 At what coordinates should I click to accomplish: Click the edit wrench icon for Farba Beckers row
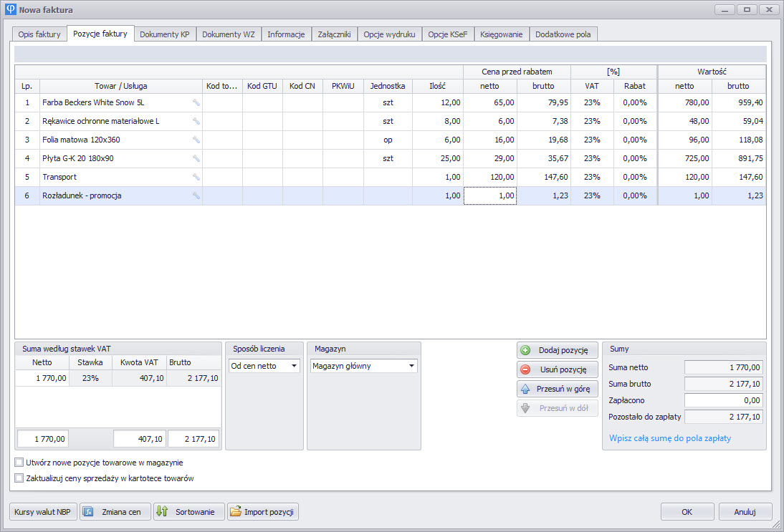(x=196, y=102)
